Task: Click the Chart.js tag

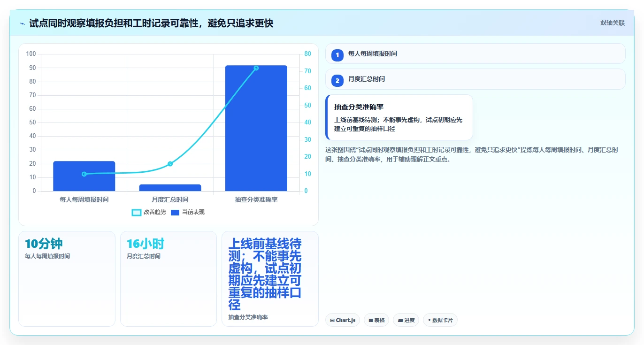Action: [x=343, y=320]
